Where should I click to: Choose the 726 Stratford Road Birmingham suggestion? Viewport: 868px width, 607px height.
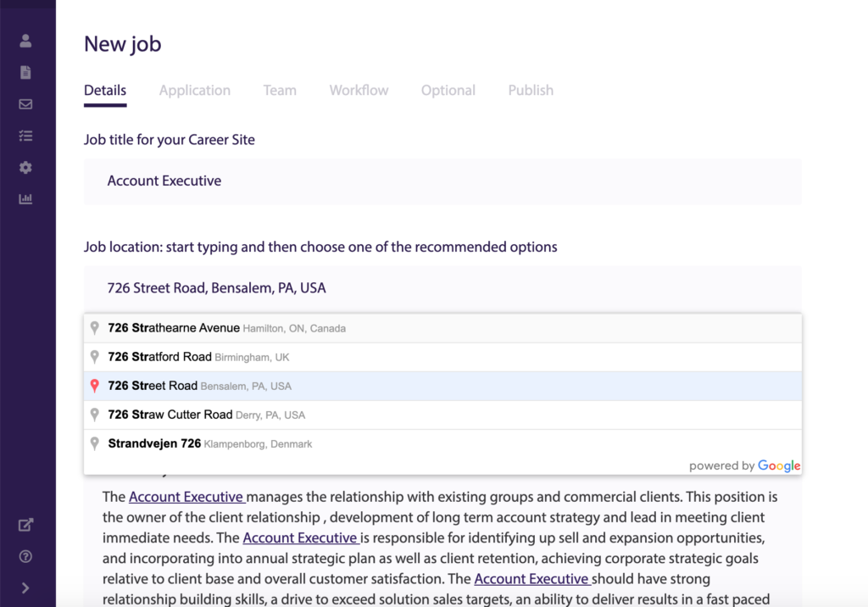(x=442, y=357)
